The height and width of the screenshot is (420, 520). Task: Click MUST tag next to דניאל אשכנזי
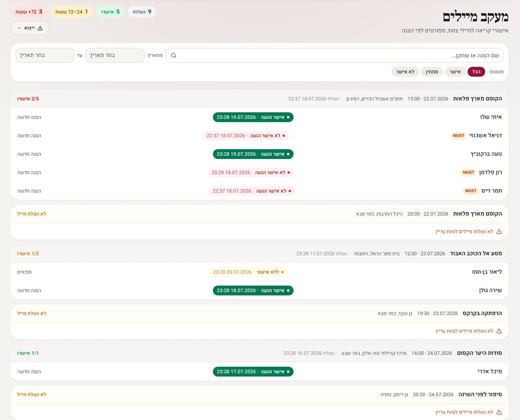point(459,136)
